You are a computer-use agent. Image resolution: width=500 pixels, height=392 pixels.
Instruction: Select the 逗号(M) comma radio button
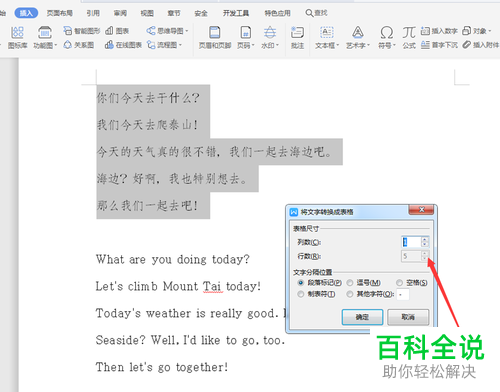tap(350, 283)
